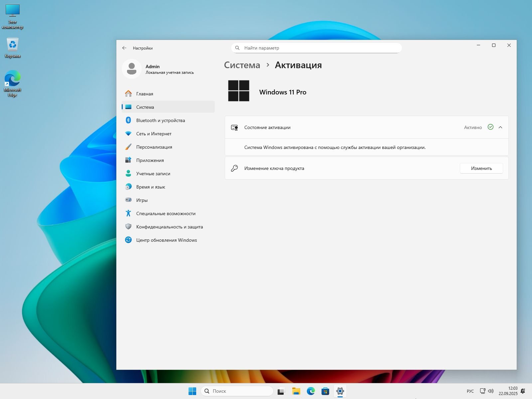Click the Найти параметр search field

[316, 48]
